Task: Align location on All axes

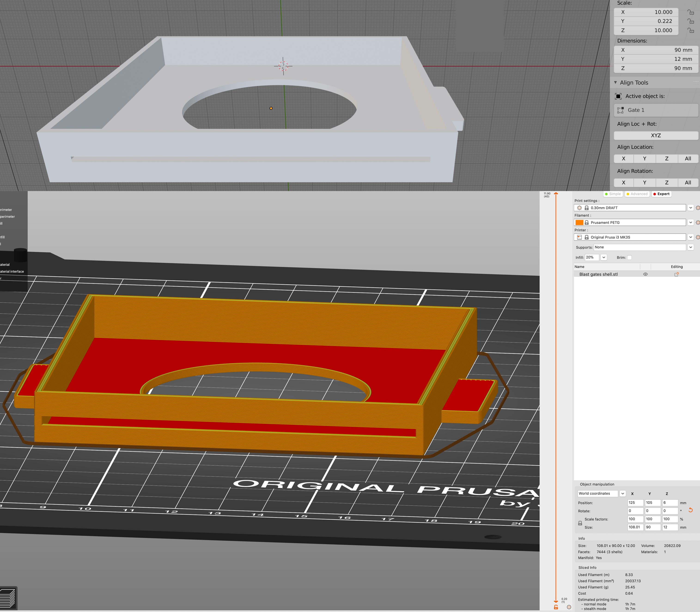Action: pos(688,158)
